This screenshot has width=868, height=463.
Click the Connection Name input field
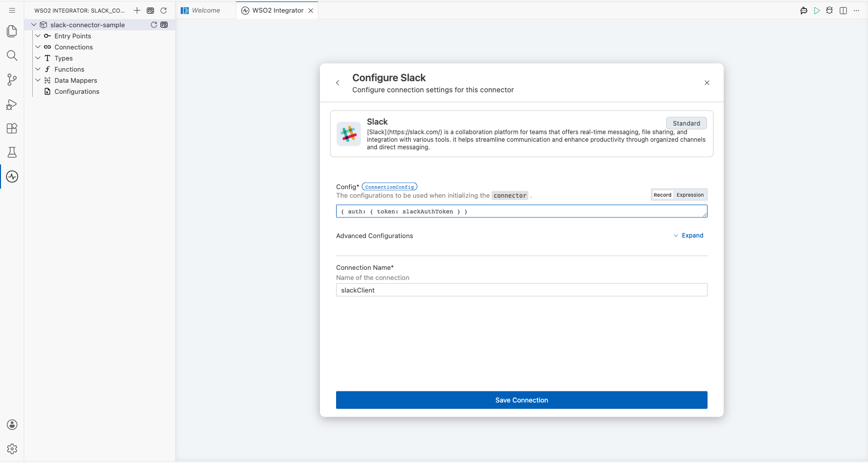[x=522, y=290]
